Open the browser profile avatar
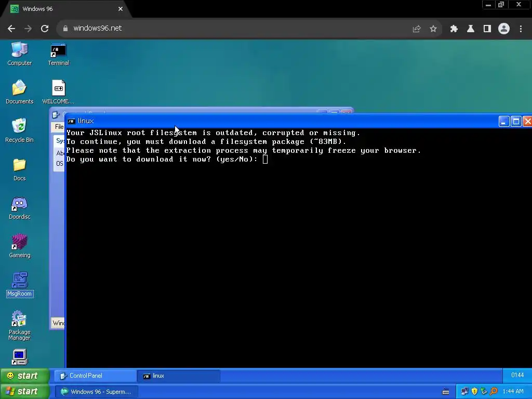The image size is (532, 399). click(x=504, y=29)
